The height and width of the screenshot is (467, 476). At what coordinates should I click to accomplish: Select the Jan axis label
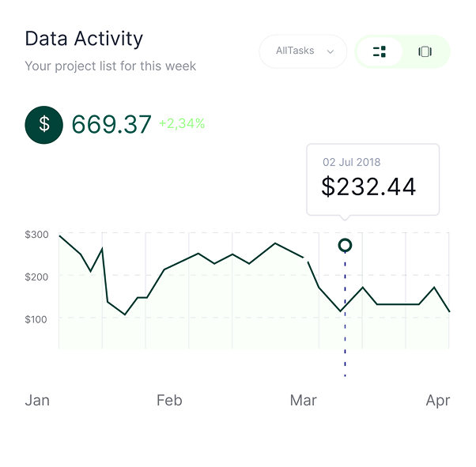coord(37,401)
